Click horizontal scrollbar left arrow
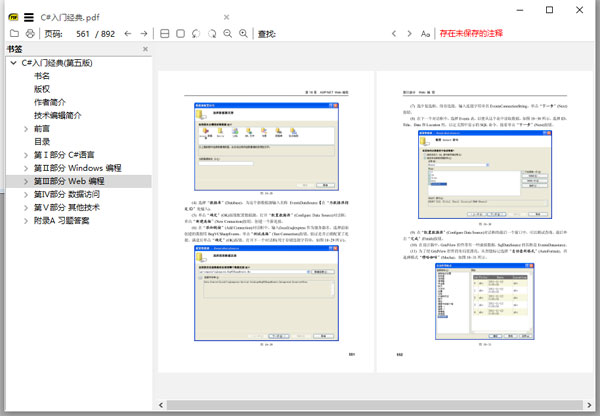 [x=161, y=405]
